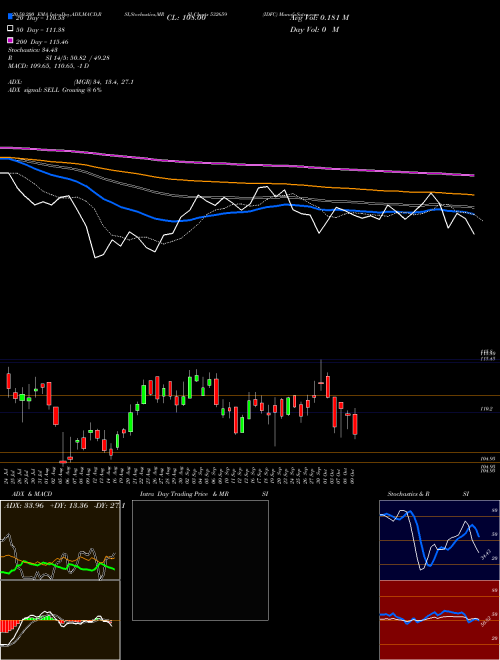The height and width of the screenshot is (660, 500).
Task: Select the '50 Day - 111.38' legend text
Action: tap(40, 30)
